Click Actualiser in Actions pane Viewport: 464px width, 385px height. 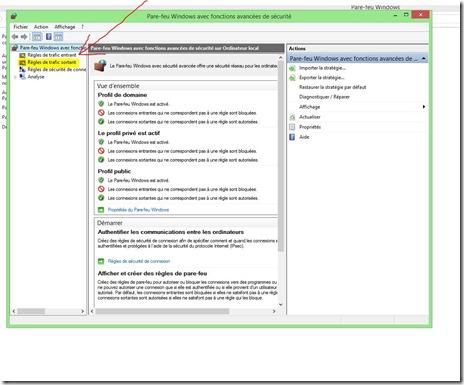(x=310, y=117)
